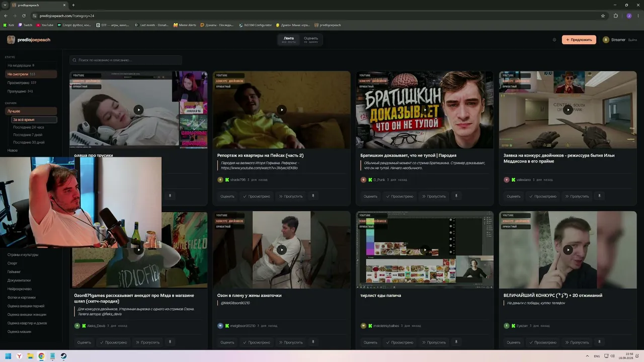644x362 pixels.
Task: Open the Meme Alerts bookmark
Action: tap(185, 25)
